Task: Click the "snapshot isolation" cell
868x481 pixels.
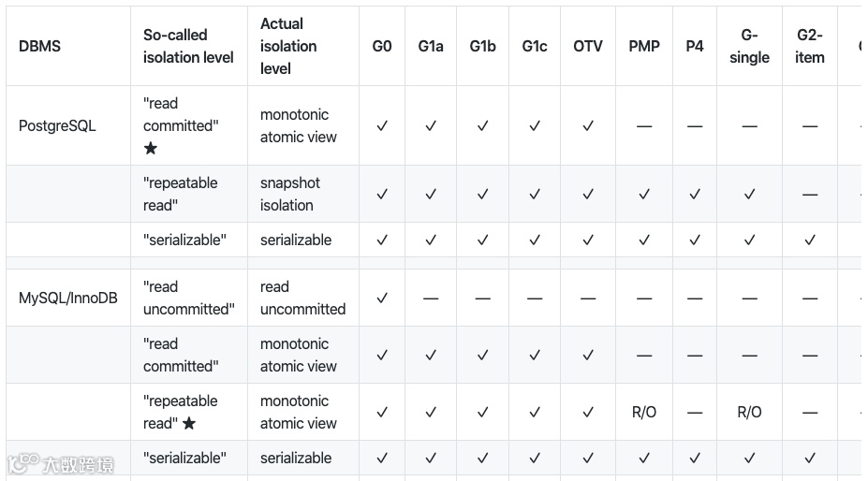Action: click(289, 194)
